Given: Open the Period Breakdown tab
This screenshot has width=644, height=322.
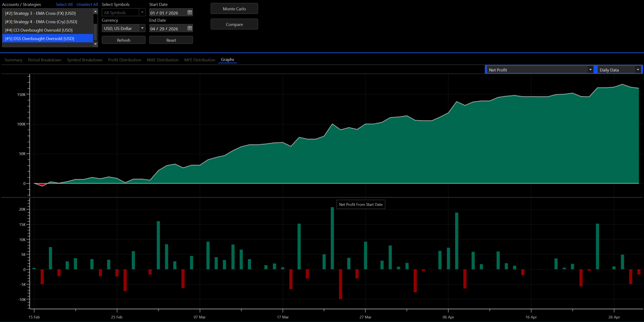Looking at the screenshot, I should [45, 60].
